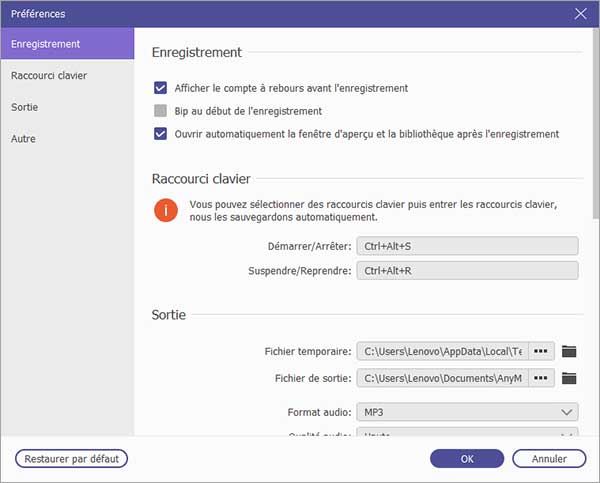Click Restaurer par défaut button
This screenshot has height=483, width=600.
click(x=72, y=459)
